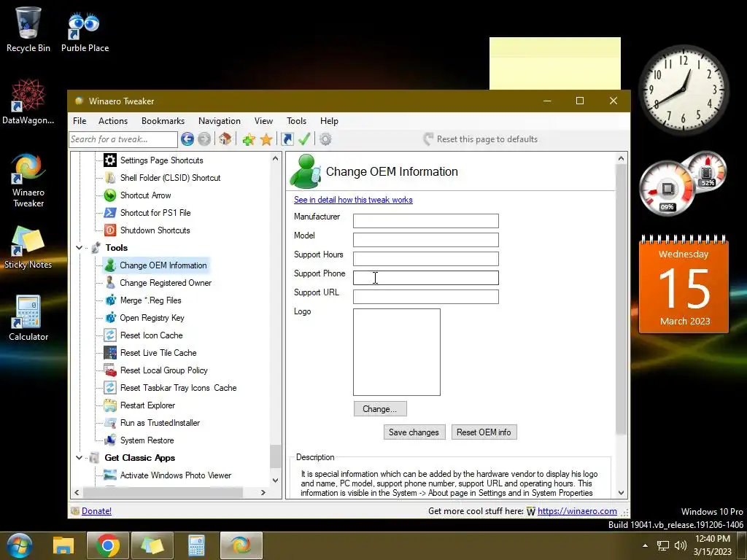Open bookmarks with yellow star icon

[266, 139]
